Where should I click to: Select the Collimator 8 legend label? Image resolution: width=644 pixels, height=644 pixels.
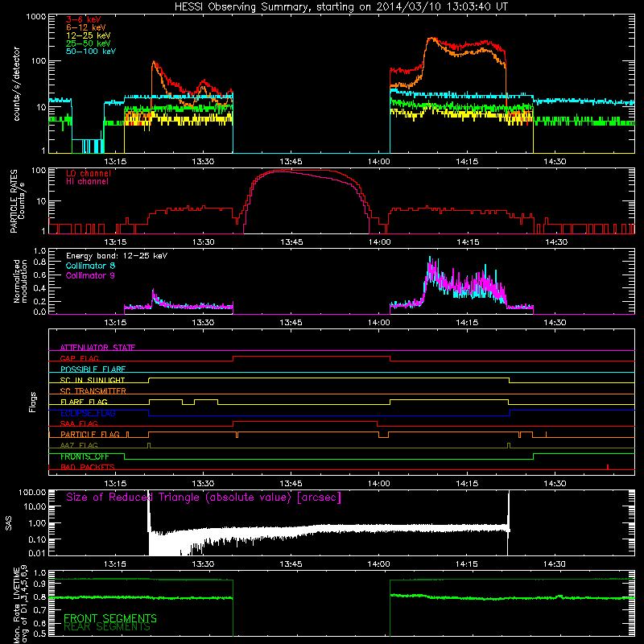(90, 266)
